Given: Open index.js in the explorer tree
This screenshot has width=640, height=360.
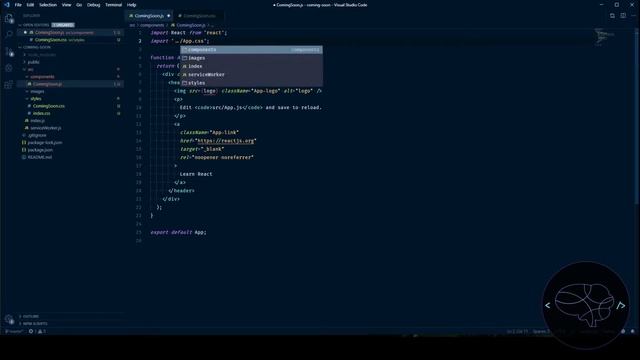Looking at the screenshot, I should (x=38, y=121).
